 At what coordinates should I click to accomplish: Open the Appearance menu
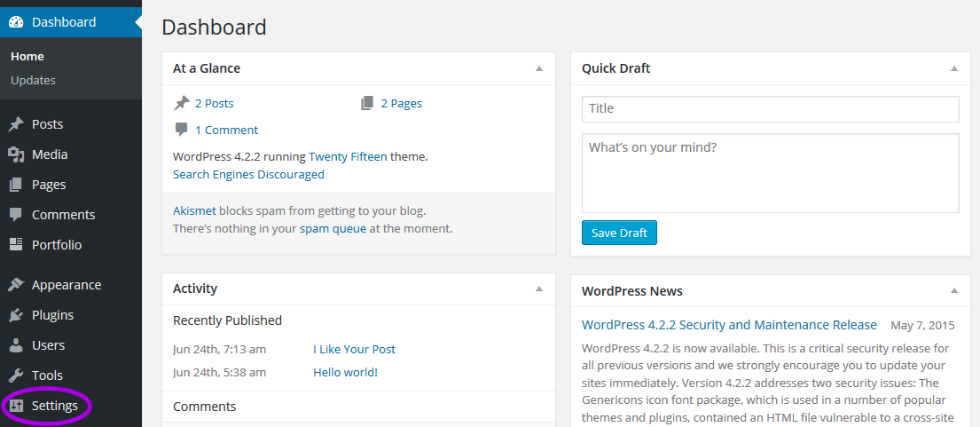pyautogui.click(x=71, y=285)
